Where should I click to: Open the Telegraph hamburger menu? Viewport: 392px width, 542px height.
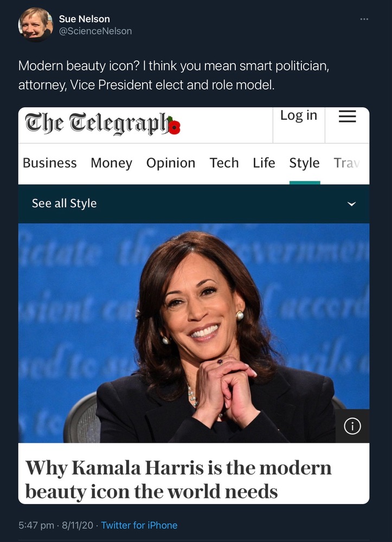point(347,117)
